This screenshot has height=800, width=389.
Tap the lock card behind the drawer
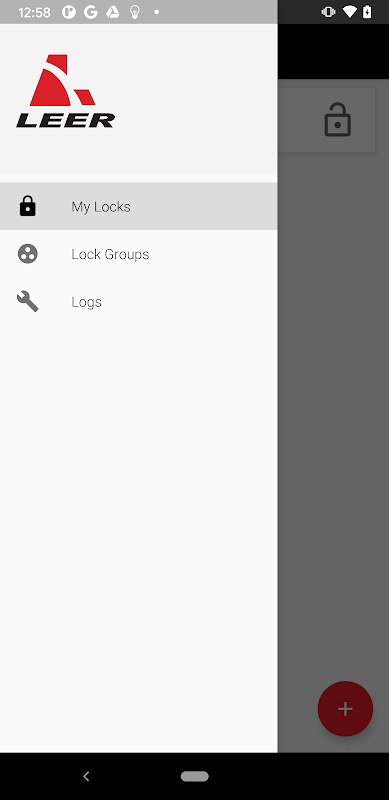tap(327, 120)
